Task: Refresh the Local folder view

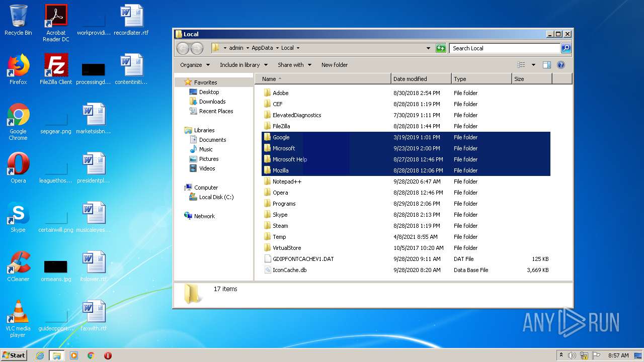Action: coord(441,48)
